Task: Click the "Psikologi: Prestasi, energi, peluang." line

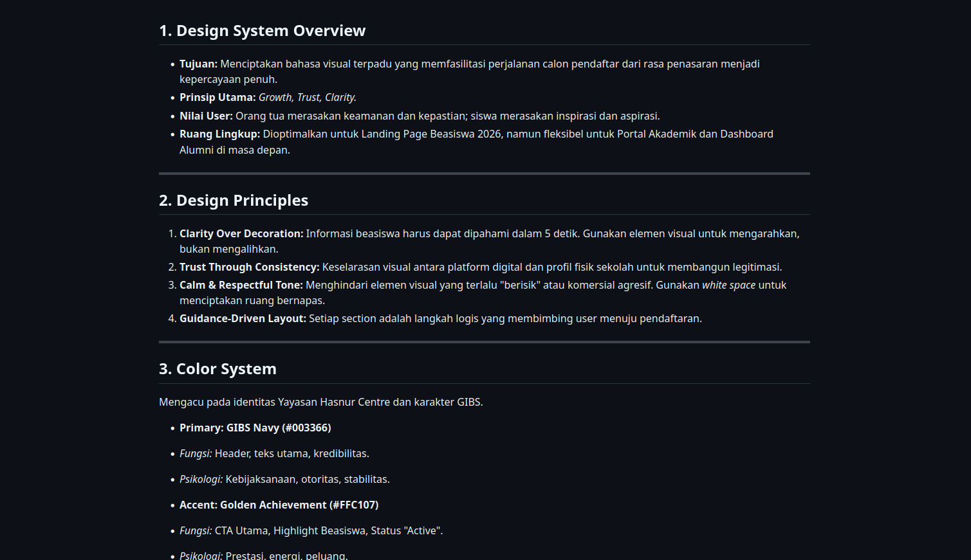Action: pyautogui.click(x=263, y=555)
